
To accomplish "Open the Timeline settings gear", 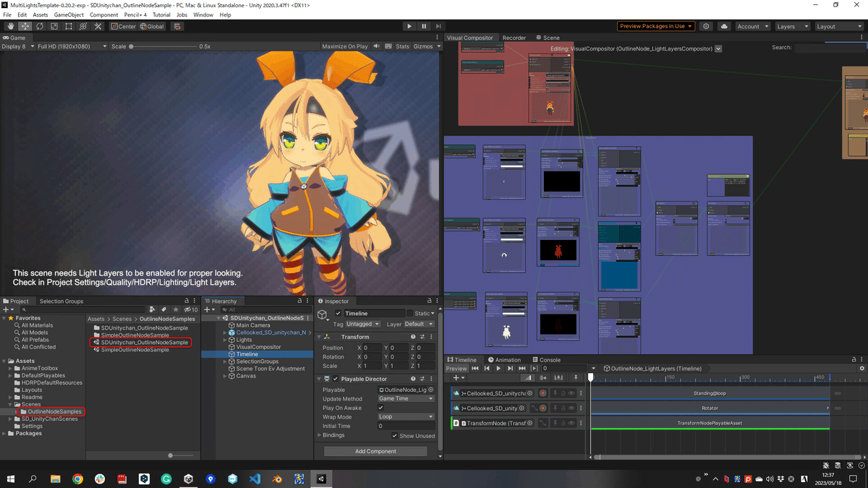I will [x=861, y=368].
